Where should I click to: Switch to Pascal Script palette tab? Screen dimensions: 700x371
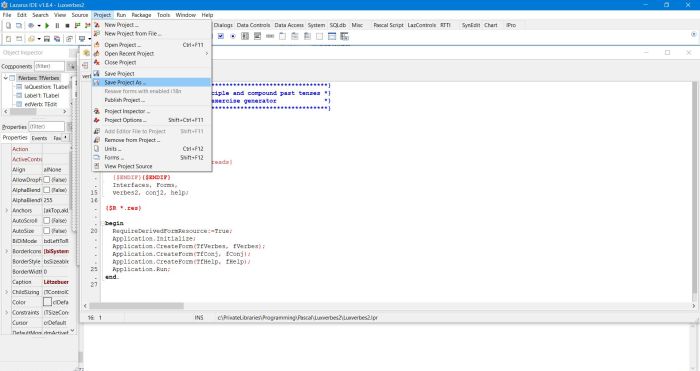pyautogui.click(x=388, y=25)
